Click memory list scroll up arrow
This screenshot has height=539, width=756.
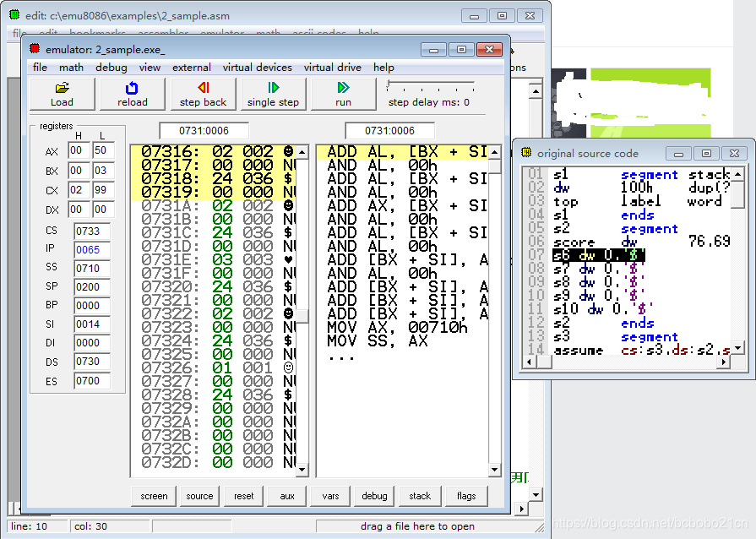click(x=302, y=152)
